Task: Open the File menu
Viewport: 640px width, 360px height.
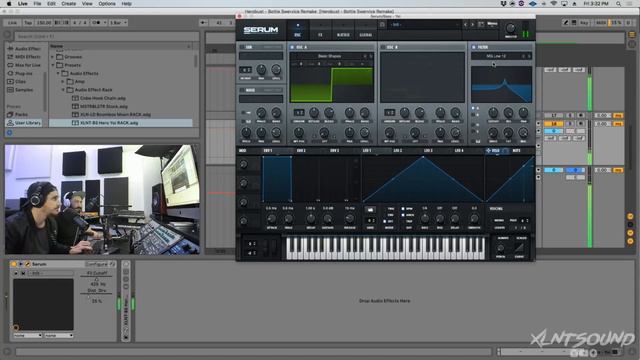Action: click(x=37, y=4)
